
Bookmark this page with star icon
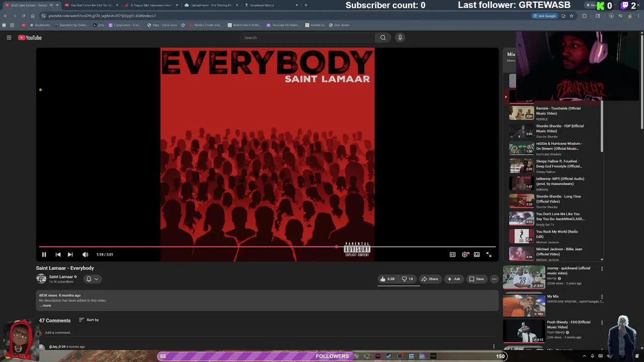click(x=571, y=16)
